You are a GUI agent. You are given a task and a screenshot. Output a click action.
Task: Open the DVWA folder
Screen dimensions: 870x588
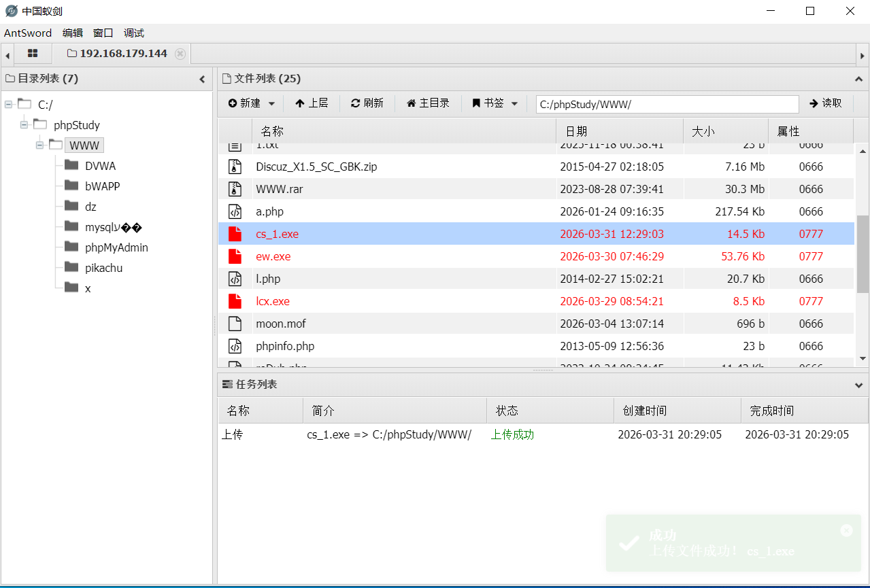pos(100,166)
